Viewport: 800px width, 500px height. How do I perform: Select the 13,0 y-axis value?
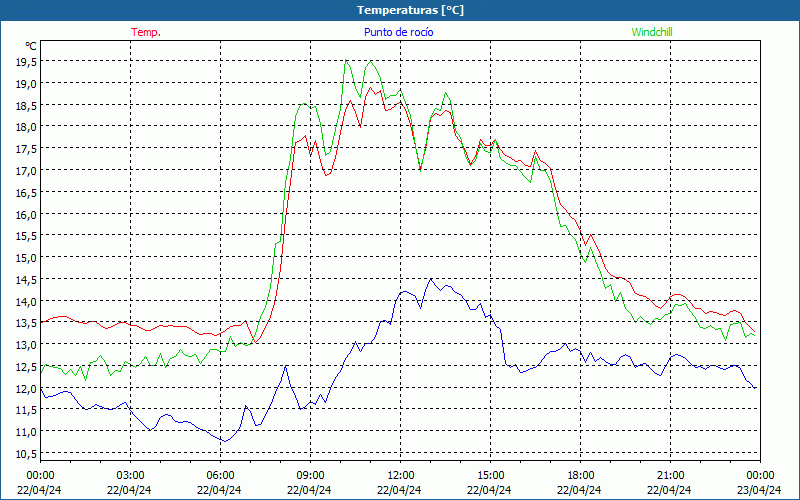27,345
